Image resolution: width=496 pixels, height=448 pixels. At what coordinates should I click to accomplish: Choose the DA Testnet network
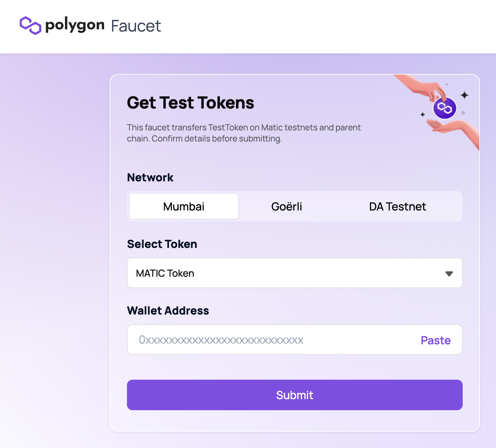(x=397, y=206)
